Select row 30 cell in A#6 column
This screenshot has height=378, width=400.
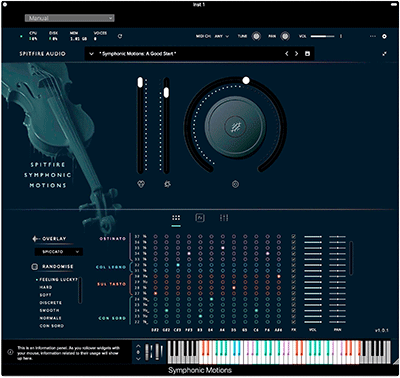pos(279,276)
